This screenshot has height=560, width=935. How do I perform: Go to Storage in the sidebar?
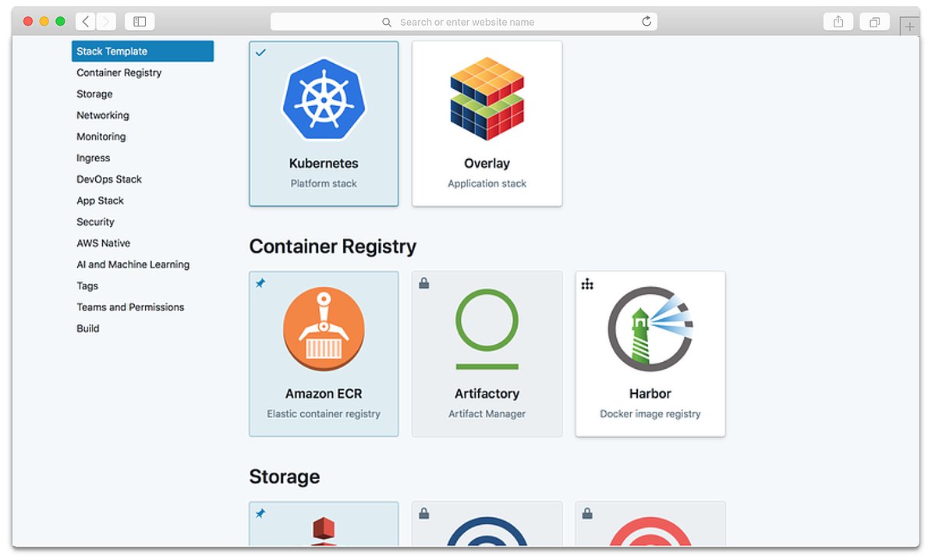pos(94,94)
